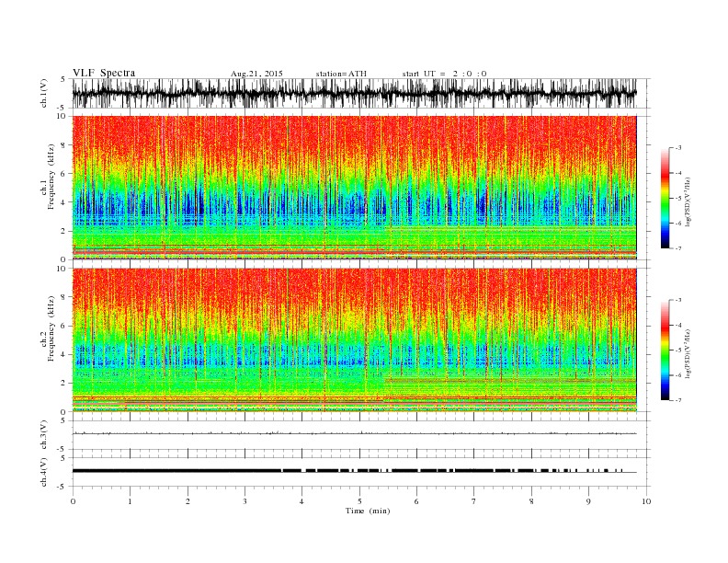Click the ch.4 thick black trace
Viewport: 728px width, 563px height.
(x=354, y=471)
